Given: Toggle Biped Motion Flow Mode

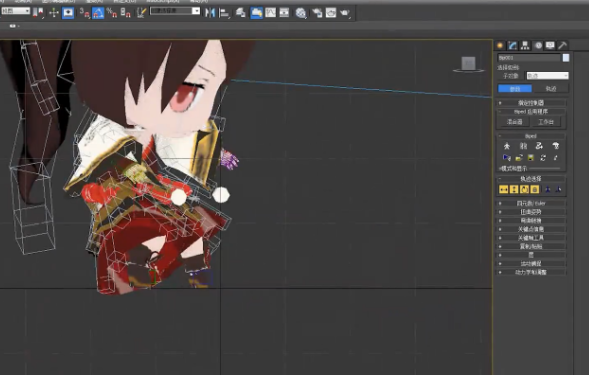Looking at the screenshot, I should click(539, 146).
